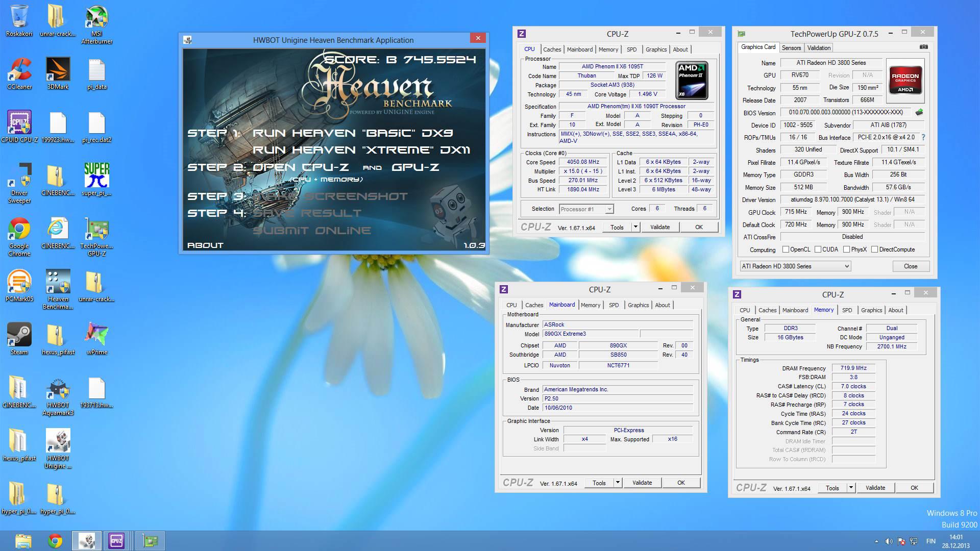Click the GPU-Z BIOS save chip icon
The image size is (980, 551).
919,112
